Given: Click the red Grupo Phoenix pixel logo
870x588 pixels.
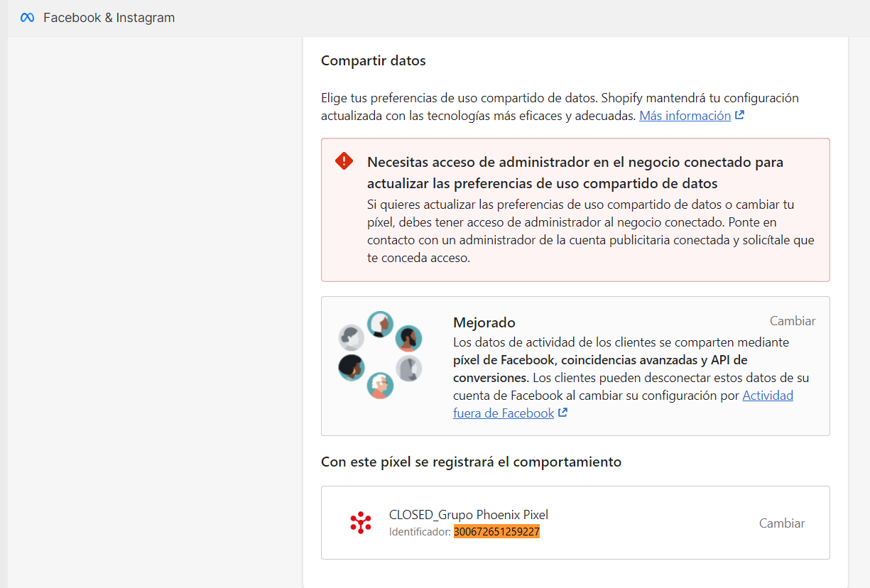Looking at the screenshot, I should coord(361,523).
